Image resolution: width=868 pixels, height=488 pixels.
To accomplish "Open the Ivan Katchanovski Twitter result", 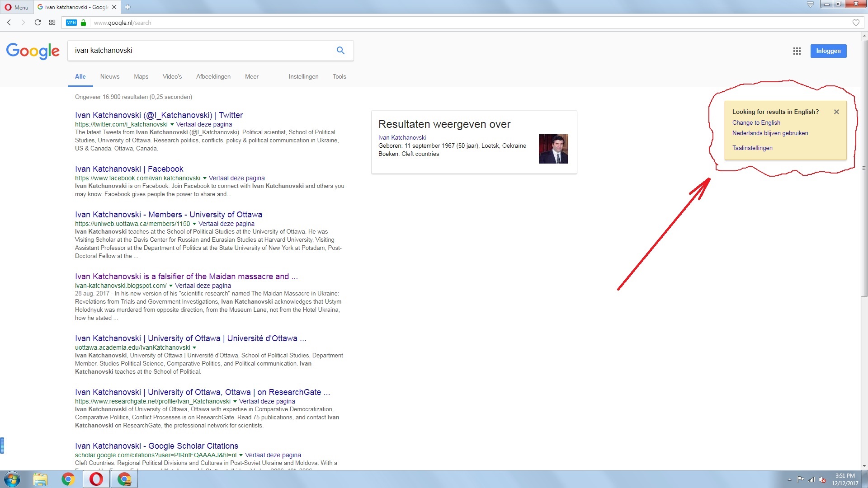I will point(159,115).
